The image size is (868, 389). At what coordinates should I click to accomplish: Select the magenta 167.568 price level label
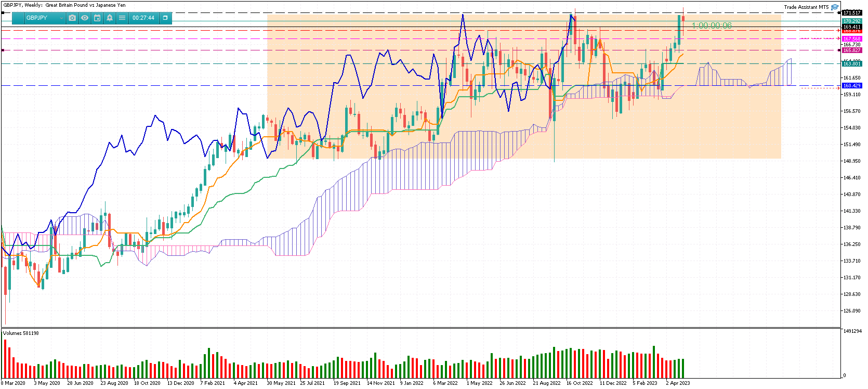[x=852, y=39]
